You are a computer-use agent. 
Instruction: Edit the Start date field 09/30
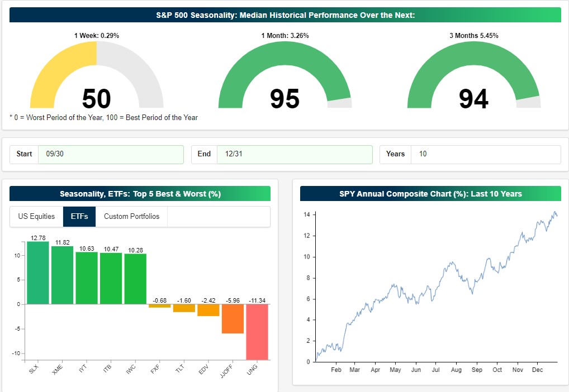pos(111,154)
